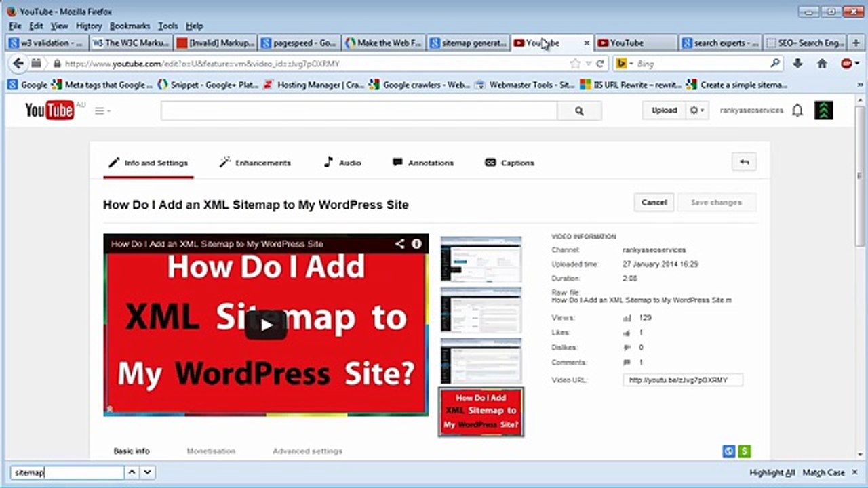Switch to the sitemap generator tab

pos(467,43)
